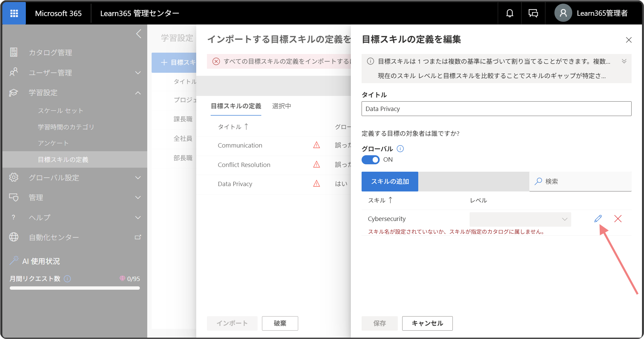644x339 pixels.
Task: Click the キャンセル button
Action: 427,323
